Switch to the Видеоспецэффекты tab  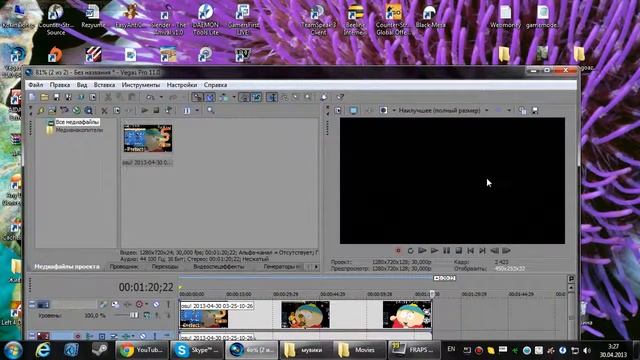218,267
